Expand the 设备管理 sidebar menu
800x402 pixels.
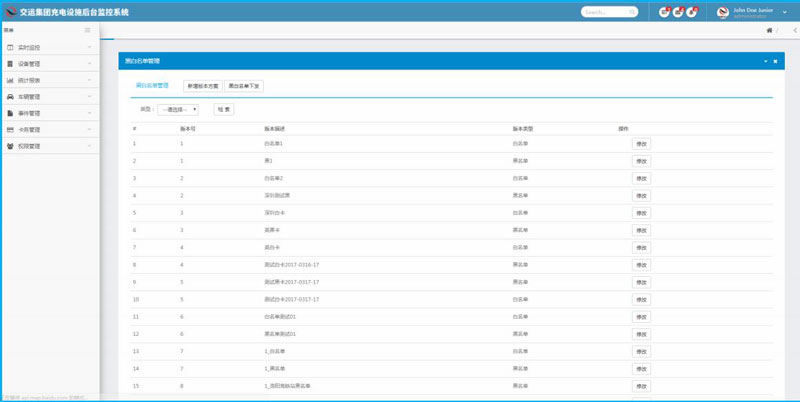coord(50,63)
